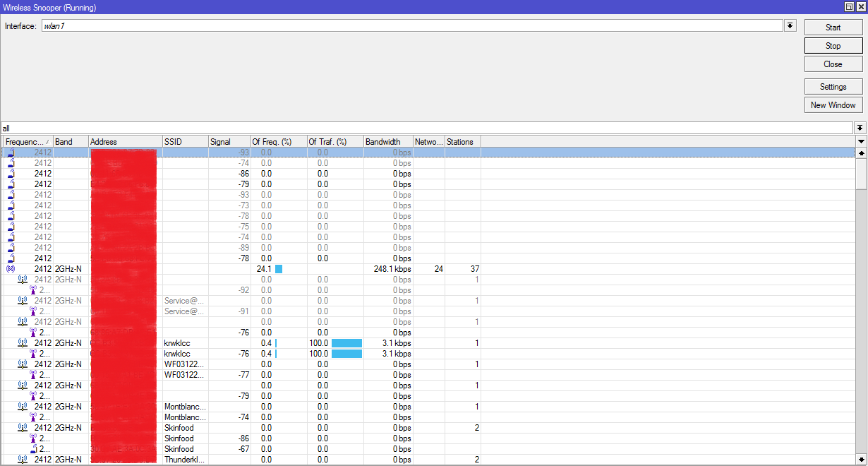
Task: Click the Close button
Action: point(833,64)
